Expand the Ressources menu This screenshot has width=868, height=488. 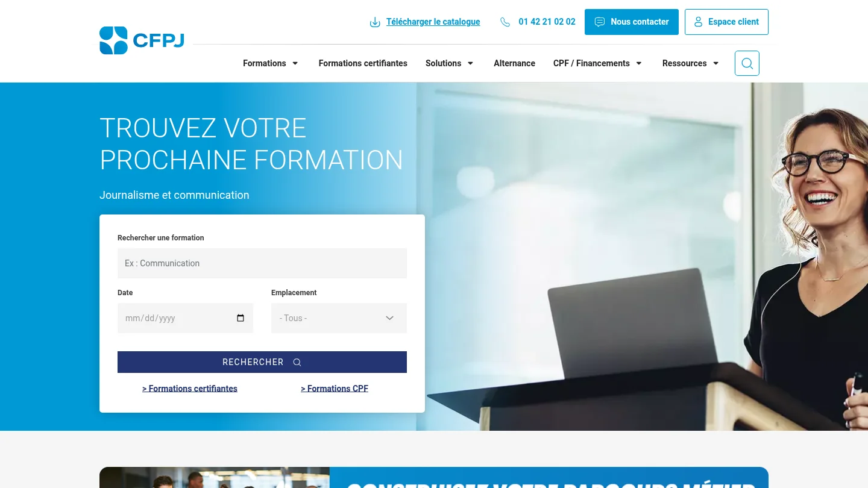(691, 63)
